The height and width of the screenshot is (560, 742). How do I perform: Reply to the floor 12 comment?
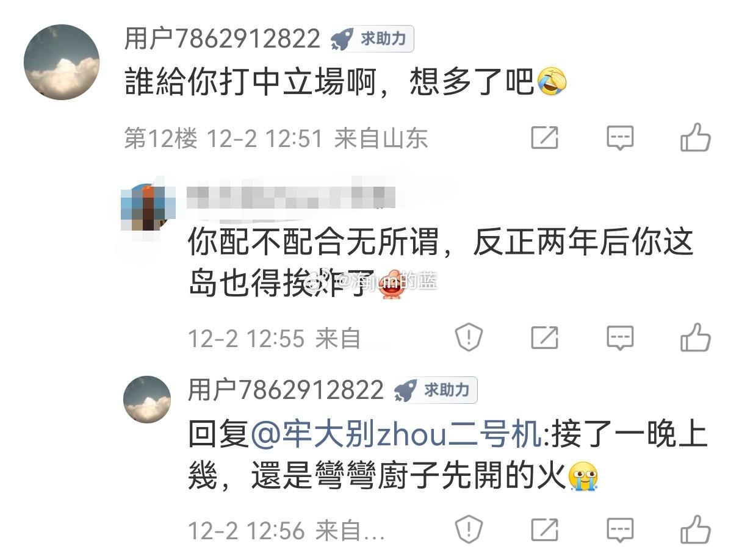point(620,138)
